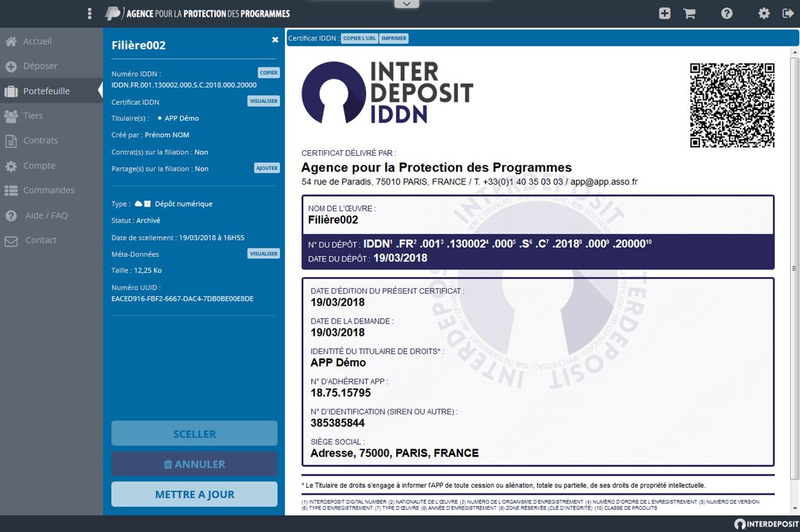This screenshot has width=800, height=532.
Task: Click the SCELLER button
Action: click(194, 433)
